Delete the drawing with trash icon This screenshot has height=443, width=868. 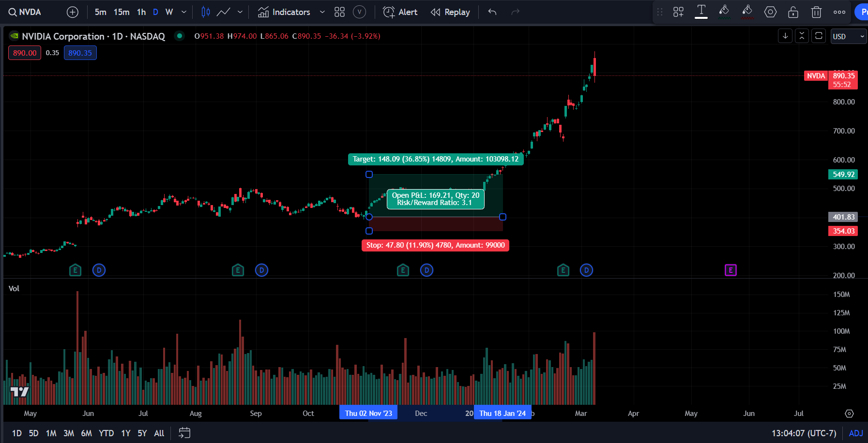coord(816,12)
